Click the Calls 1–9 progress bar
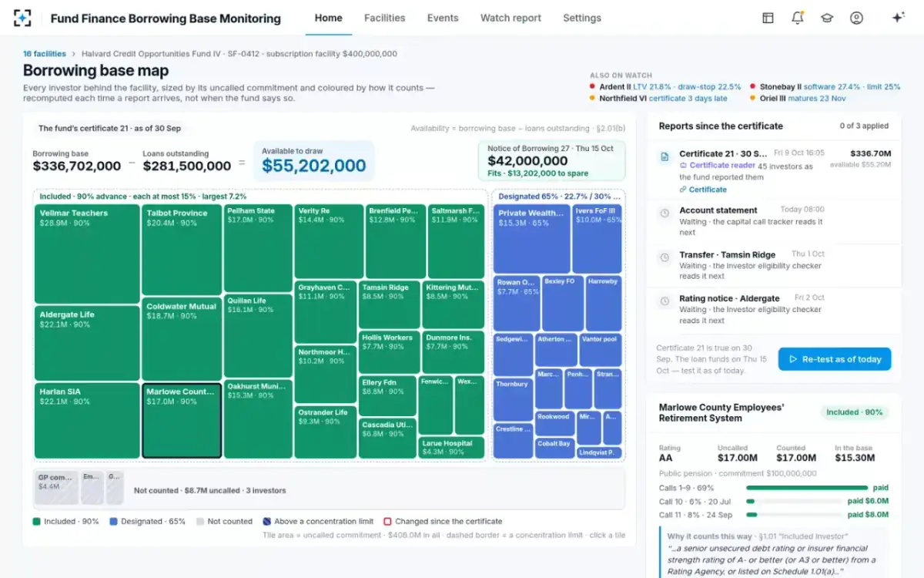This screenshot has width=924, height=578. tap(807, 488)
